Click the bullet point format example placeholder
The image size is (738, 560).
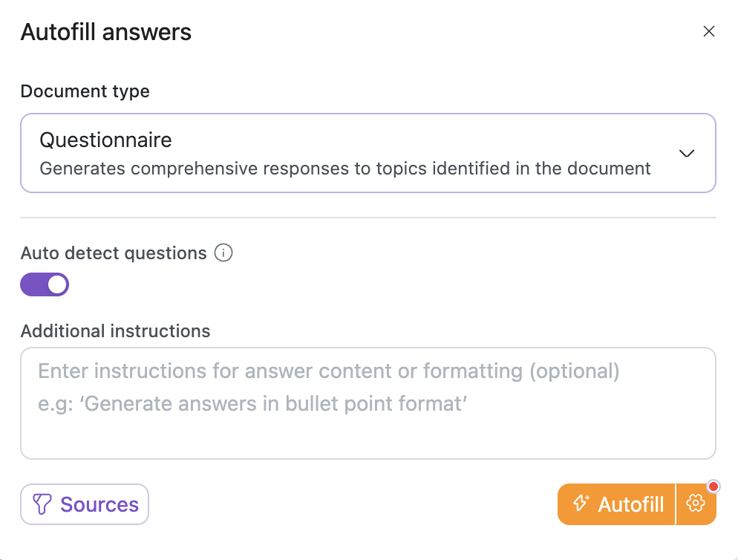pyautogui.click(x=252, y=405)
